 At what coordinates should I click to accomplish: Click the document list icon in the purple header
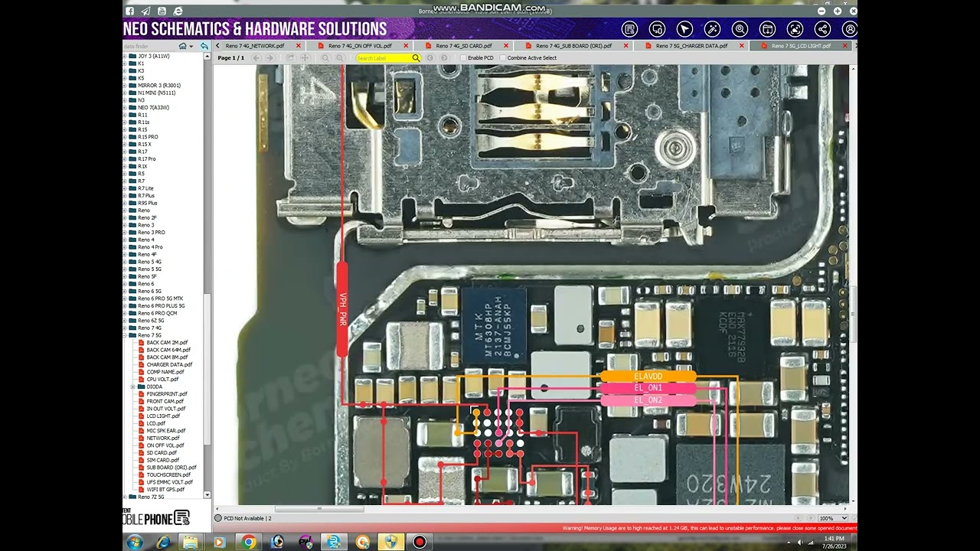[629, 29]
